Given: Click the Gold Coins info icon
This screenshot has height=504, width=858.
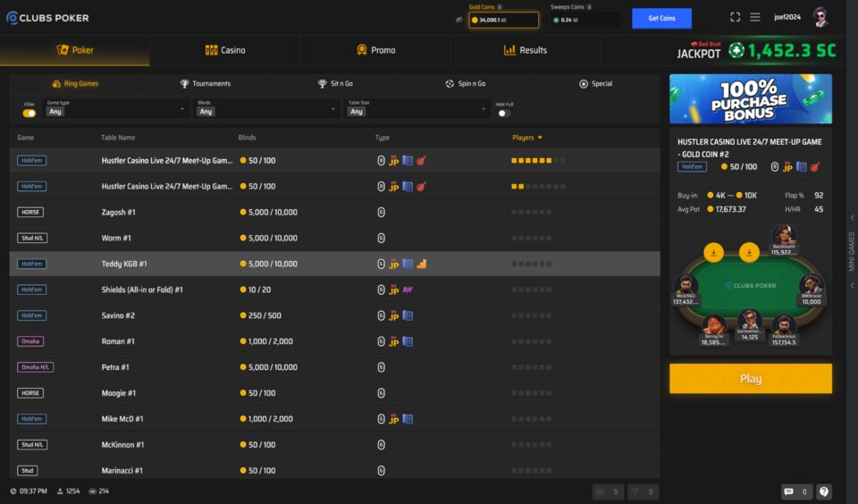Looking at the screenshot, I should [x=500, y=7].
